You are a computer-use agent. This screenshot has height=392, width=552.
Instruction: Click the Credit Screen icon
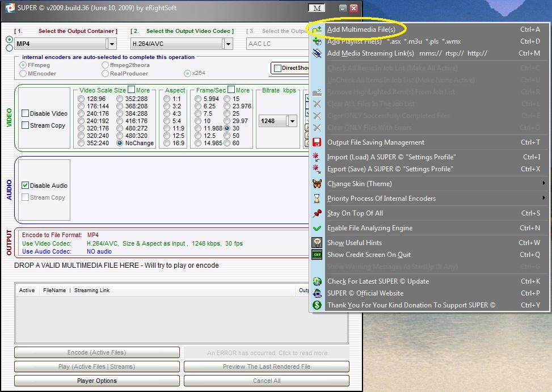[317, 254]
